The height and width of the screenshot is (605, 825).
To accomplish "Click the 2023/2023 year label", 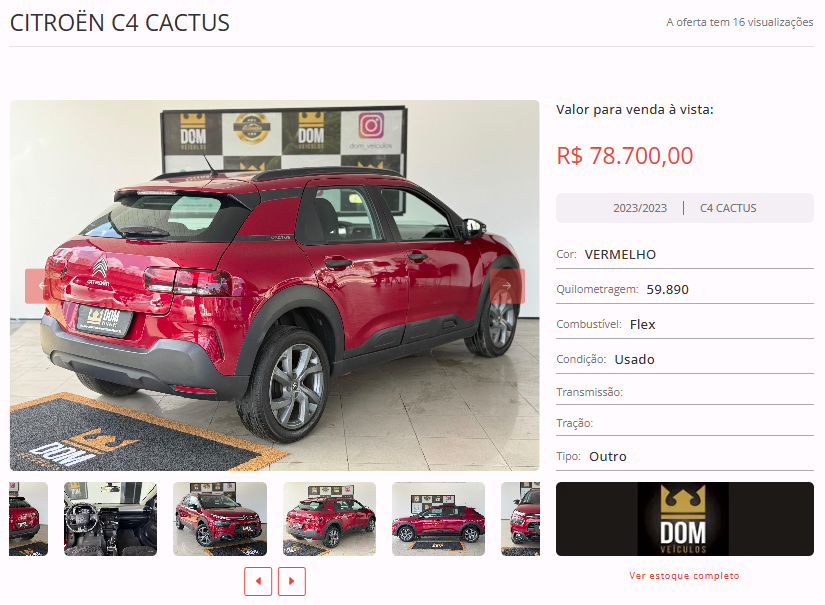I will (640, 208).
